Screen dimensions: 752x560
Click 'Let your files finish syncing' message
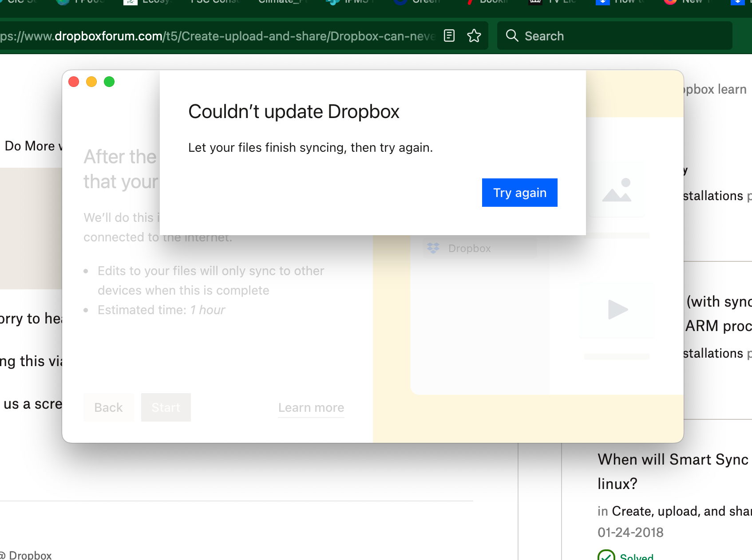310,147
